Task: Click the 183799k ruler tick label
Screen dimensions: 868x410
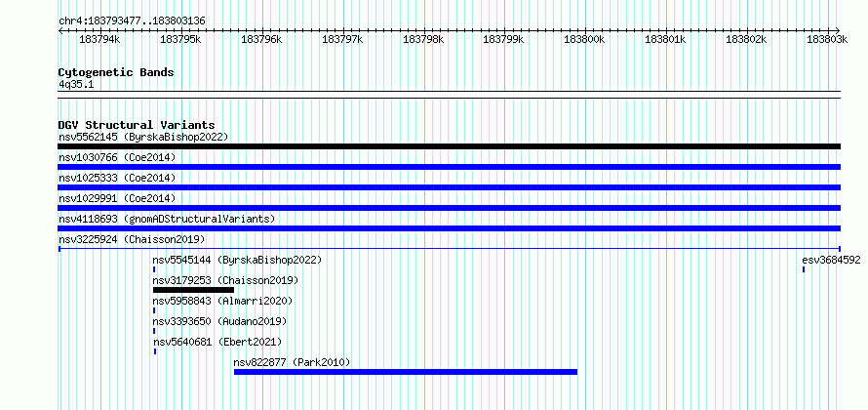Action: (x=504, y=40)
